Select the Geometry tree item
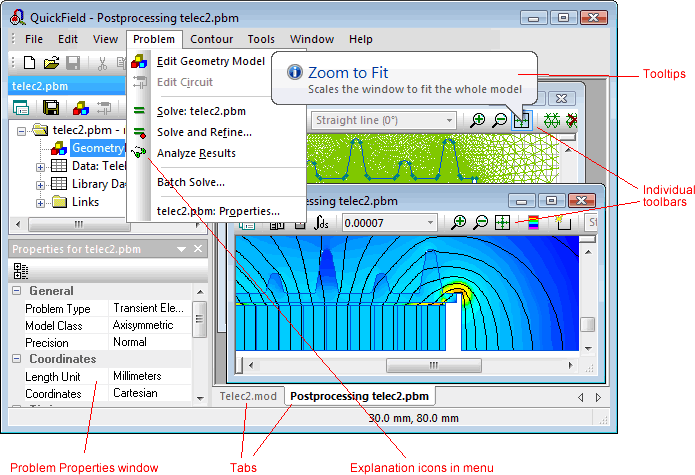The image size is (695, 475). point(98,148)
